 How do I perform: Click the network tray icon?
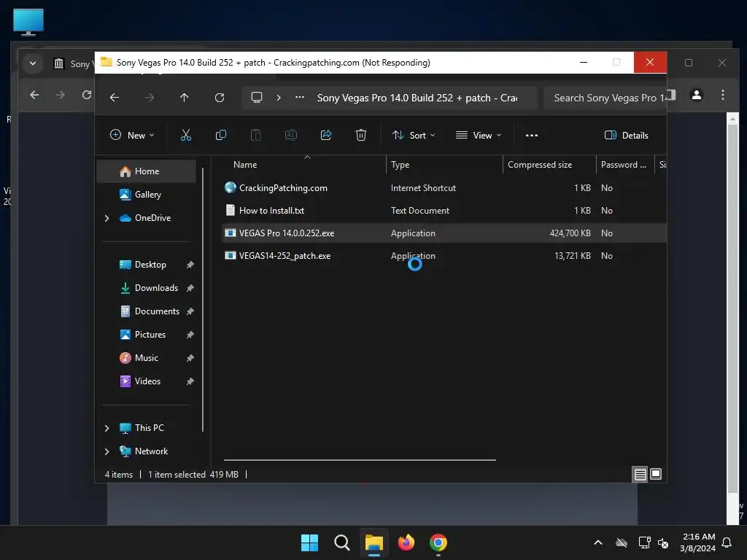[x=644, y=542]
